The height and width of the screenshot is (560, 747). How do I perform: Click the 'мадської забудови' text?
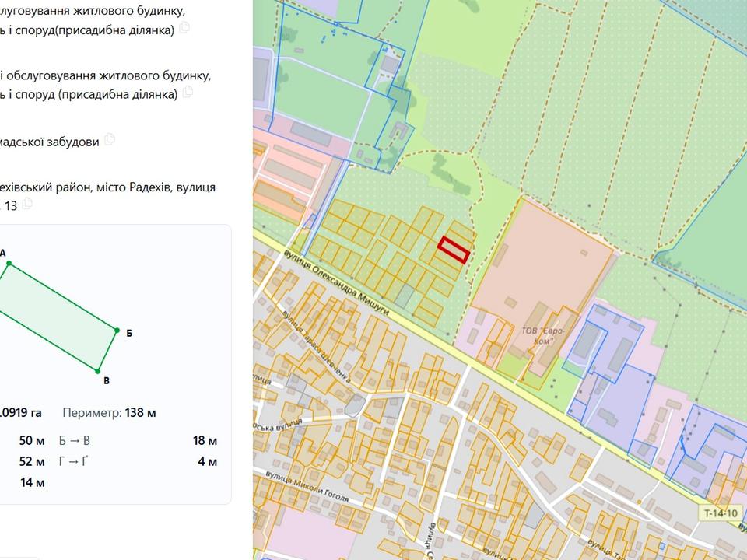click(50, 142)
